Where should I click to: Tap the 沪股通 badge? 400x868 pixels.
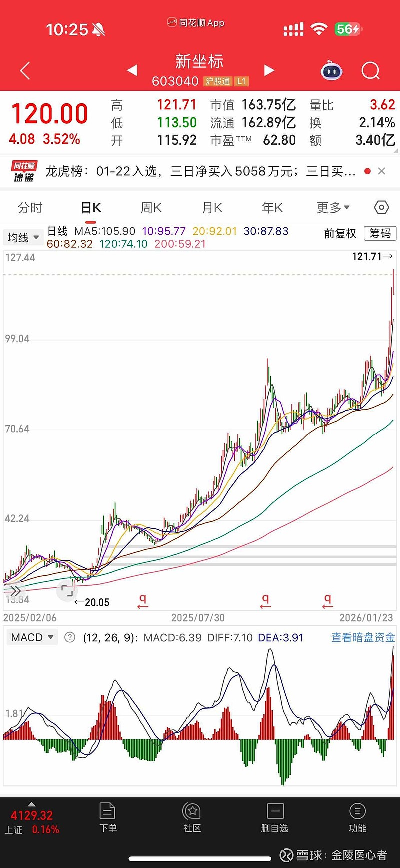coord(218,81)
